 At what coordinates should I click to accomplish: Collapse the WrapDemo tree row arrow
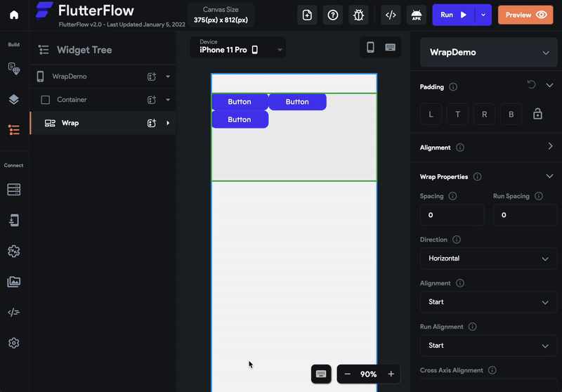tap(168, 77)
